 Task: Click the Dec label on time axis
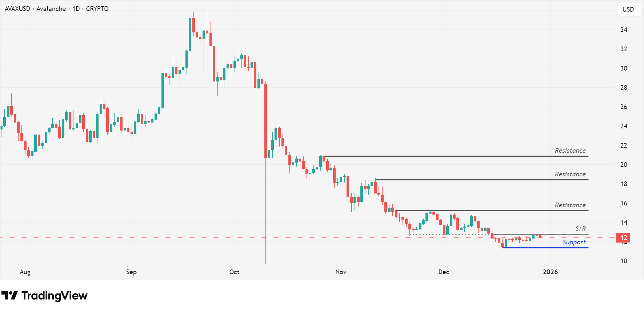[x=444, y=272]
